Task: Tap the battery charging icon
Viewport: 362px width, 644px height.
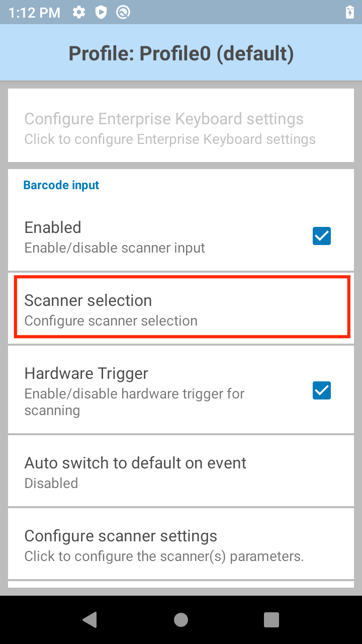Action: pyautogui.click(x=350, y=12)
